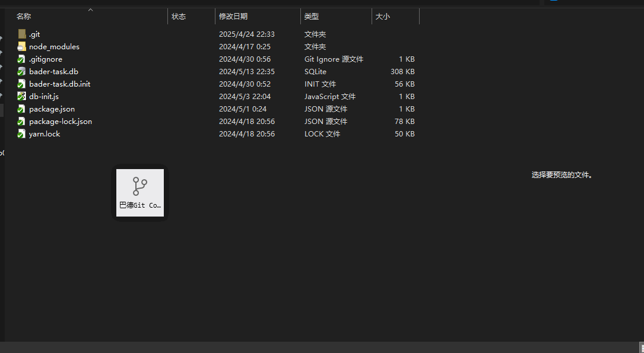Sort by the 名称 column header
The height and width of the screenshot is (353, 644).
[24, 17]
